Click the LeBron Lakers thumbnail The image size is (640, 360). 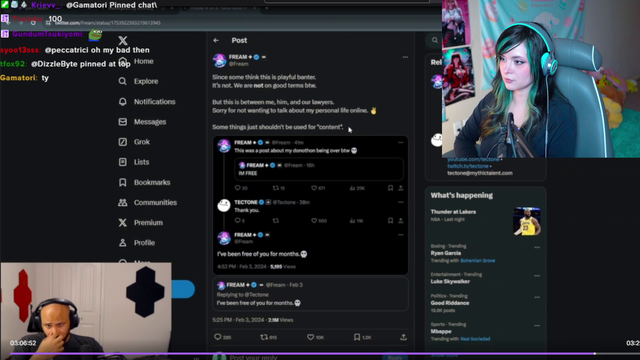tap(527, 221)
